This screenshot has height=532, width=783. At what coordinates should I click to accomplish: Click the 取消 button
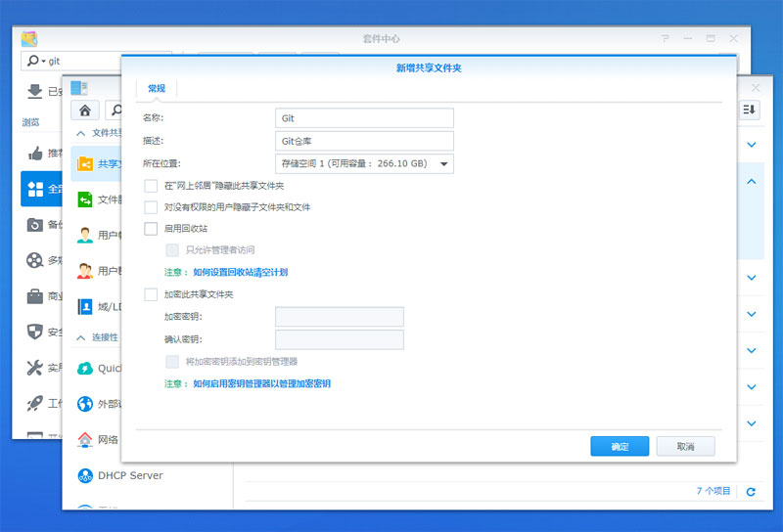click(685, 446)
